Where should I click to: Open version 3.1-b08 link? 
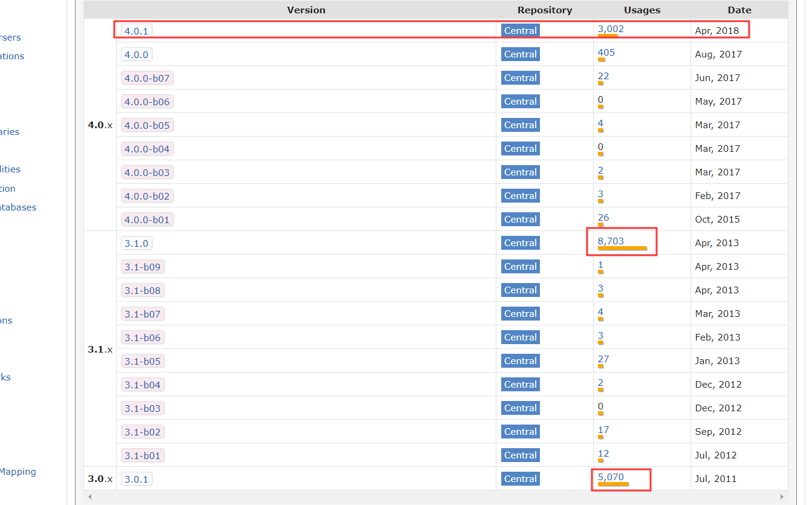(143, 290)
